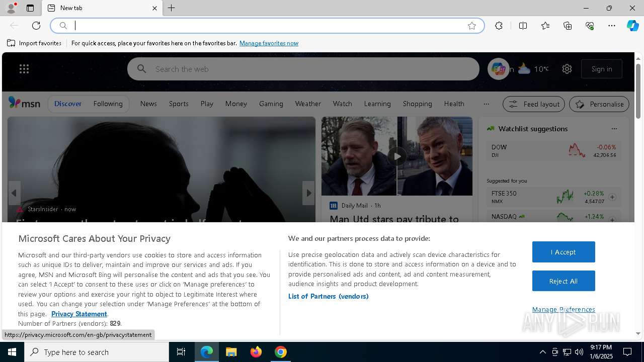Viewport: 644px width, 362px height.
Task: Expand more categories ellipsis
Action: tap(486, 104)
